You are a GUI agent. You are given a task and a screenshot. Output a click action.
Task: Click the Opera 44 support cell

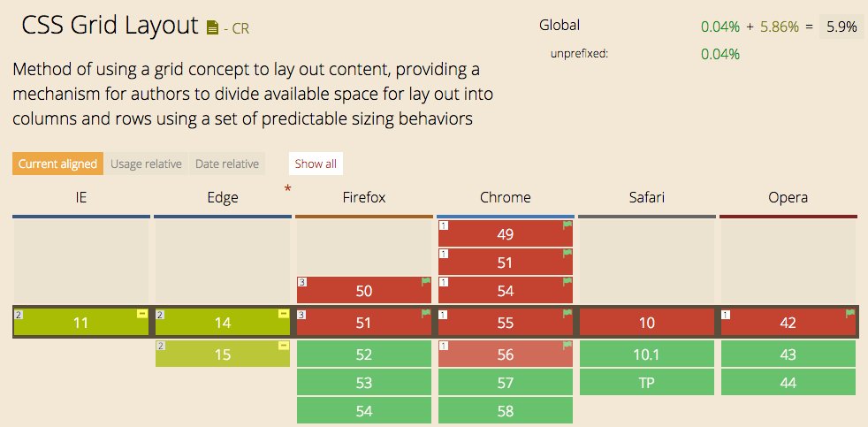(788, 382)
